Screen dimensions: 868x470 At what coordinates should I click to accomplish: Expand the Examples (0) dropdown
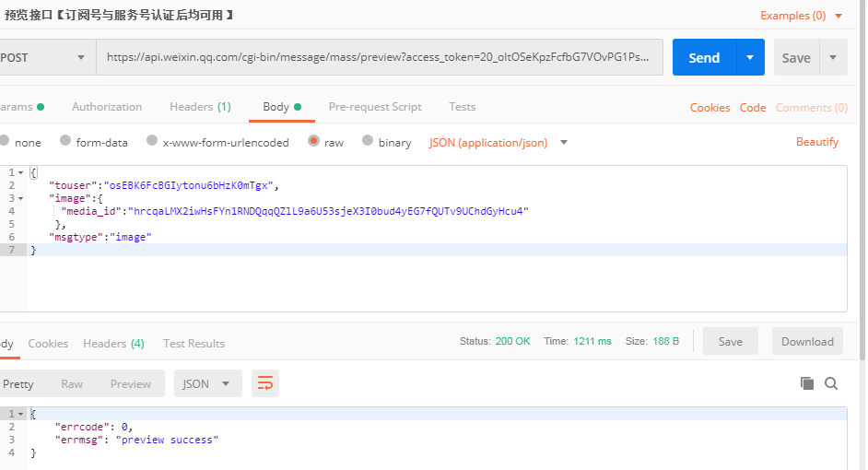tap(839, 16)
